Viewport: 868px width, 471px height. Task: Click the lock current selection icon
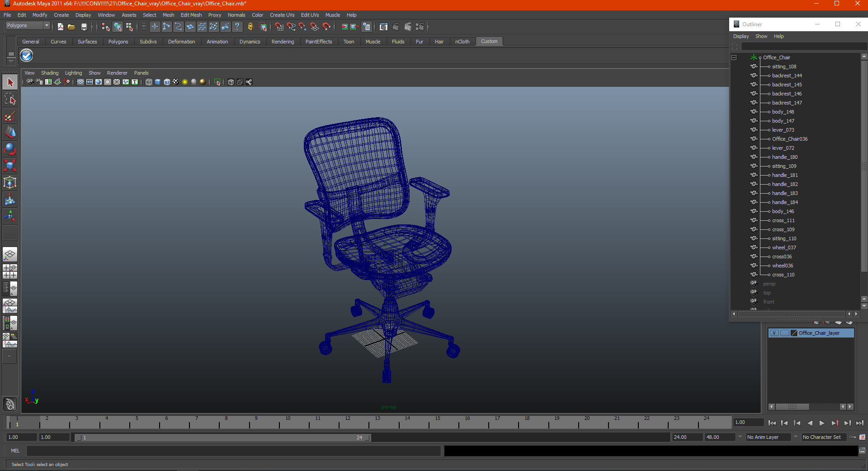(x=250, y=27)
